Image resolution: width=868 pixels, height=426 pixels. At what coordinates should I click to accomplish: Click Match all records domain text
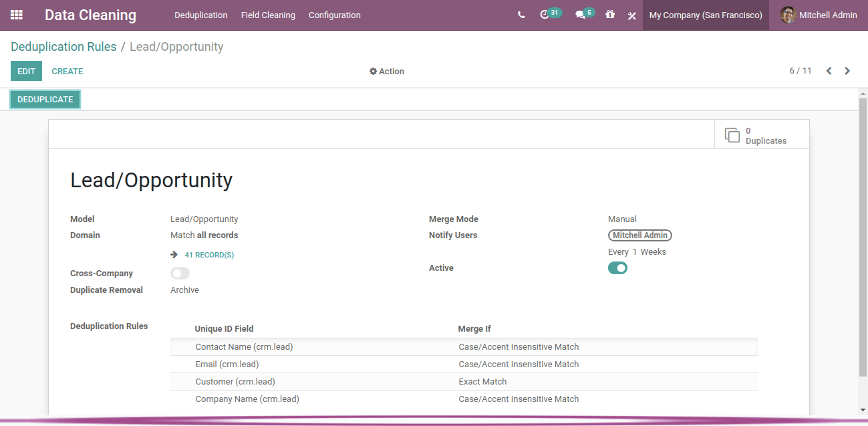coord(204,235)
